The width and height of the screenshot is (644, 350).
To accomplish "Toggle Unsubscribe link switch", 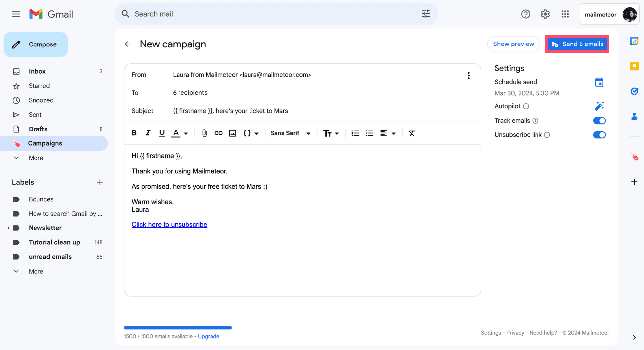I will coord(599,135).
